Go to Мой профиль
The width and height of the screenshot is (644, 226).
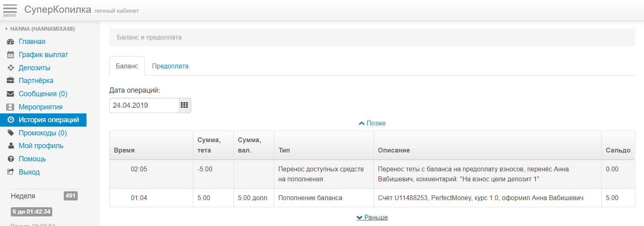[x=41, y=146]
